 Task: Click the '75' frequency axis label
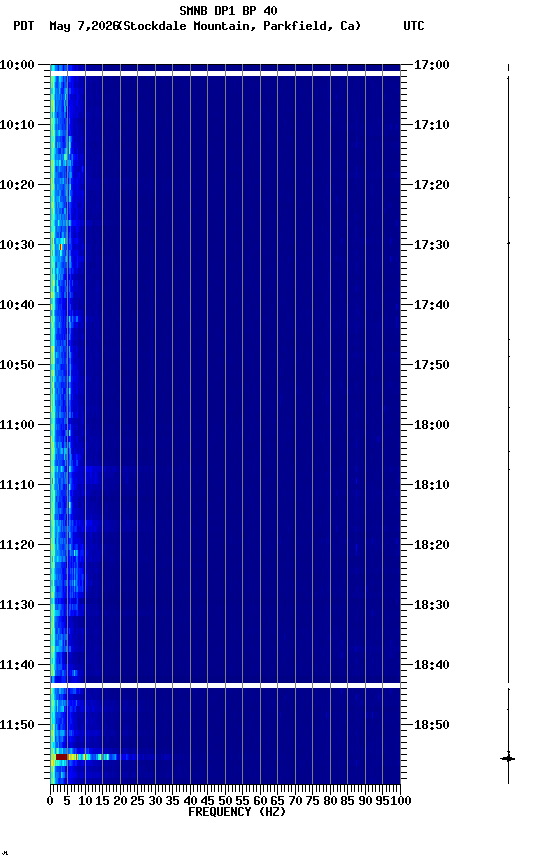coord(312,802)
